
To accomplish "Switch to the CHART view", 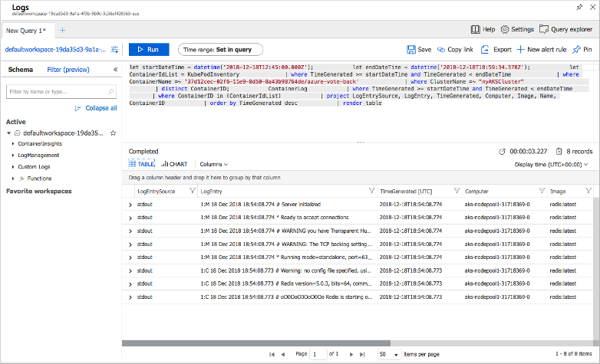I will (173, 164).
